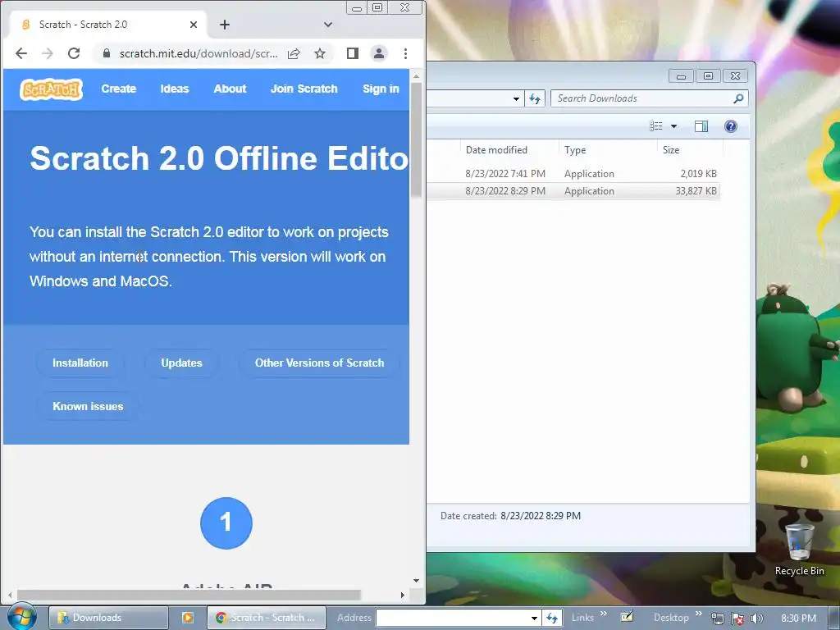This screenshot has height=630, width=840.
Task: Click Join Scratch
Action: pos(304,89)
